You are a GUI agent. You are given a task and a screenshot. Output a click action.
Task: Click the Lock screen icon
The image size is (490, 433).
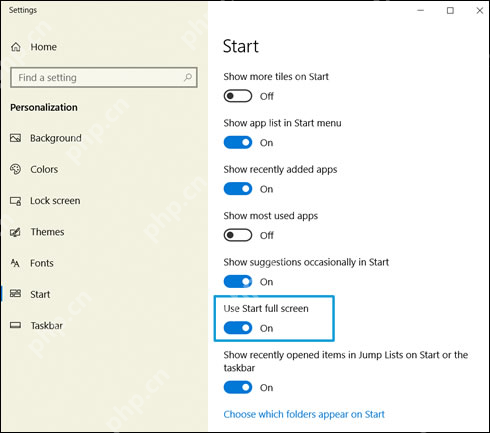(x=15, y=201)
